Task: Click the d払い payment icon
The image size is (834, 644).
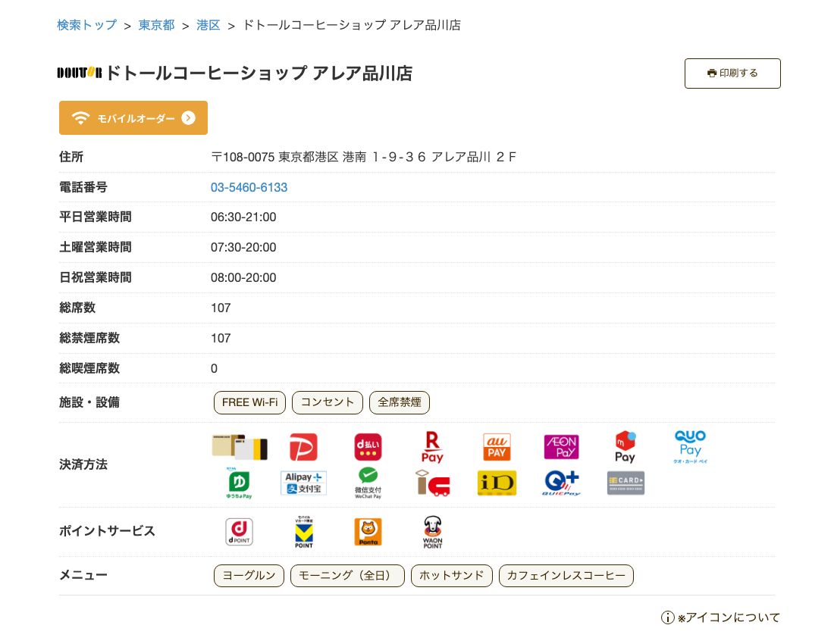Action: pyautogui.click(x=368, y=447)
